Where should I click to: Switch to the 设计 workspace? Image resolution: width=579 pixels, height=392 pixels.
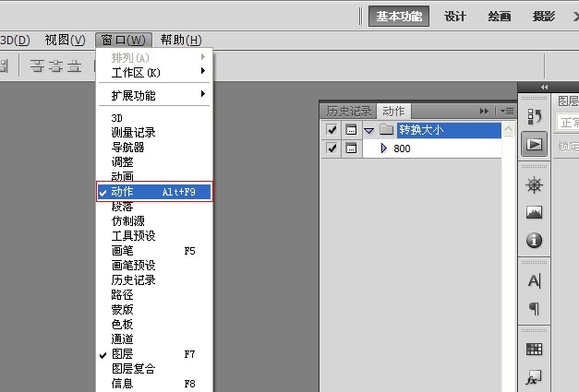[x=454, y=17]
